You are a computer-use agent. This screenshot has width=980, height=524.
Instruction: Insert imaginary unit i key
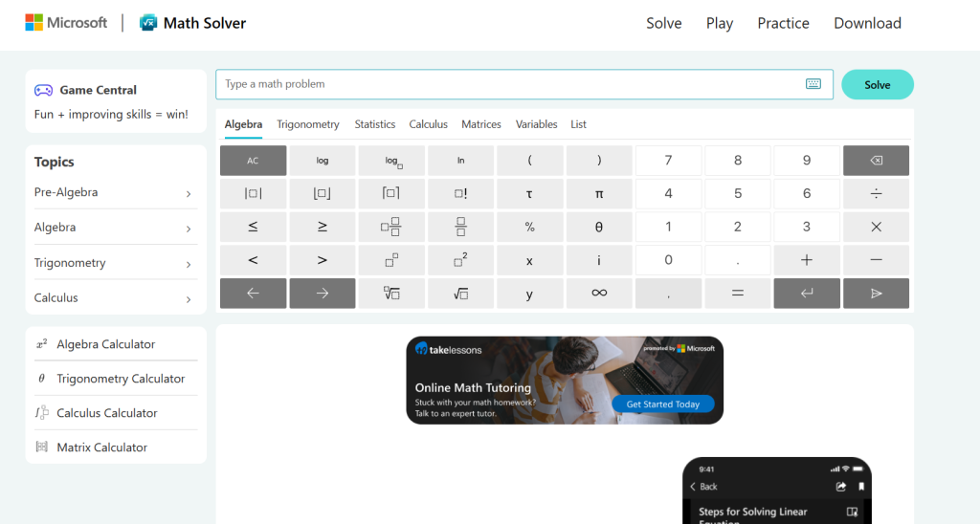point(599,260)
